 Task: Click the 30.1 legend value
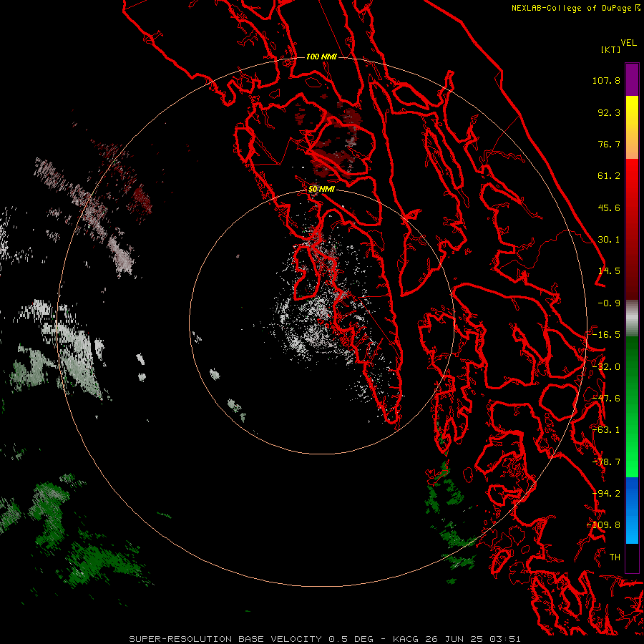pyautogui.click(x=609, y=240)
